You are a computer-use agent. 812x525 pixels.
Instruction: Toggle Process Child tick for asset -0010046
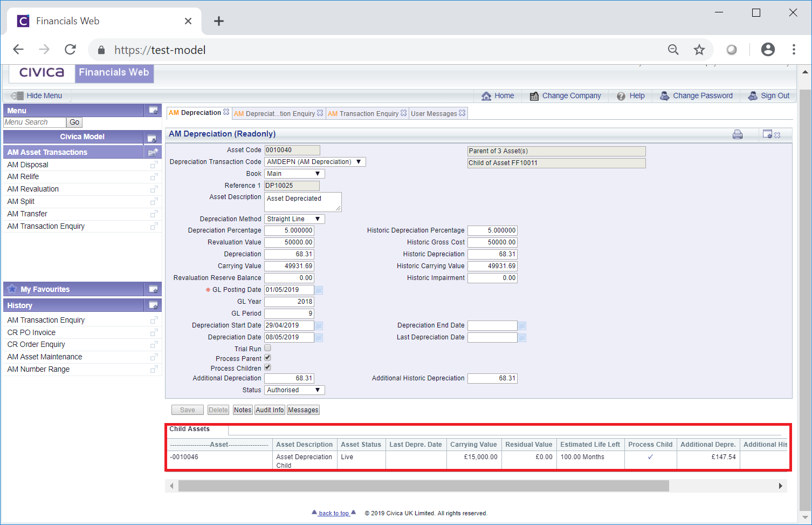click(x=650, y=457)
